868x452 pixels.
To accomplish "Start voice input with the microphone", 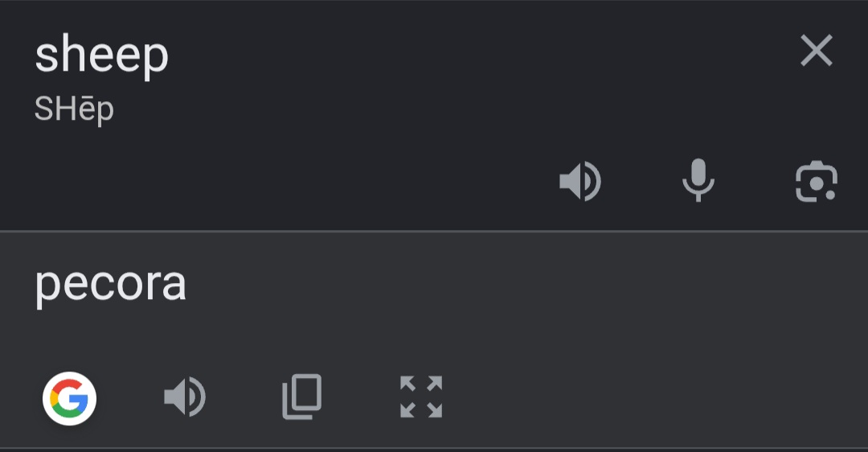I will coord(698,180).
